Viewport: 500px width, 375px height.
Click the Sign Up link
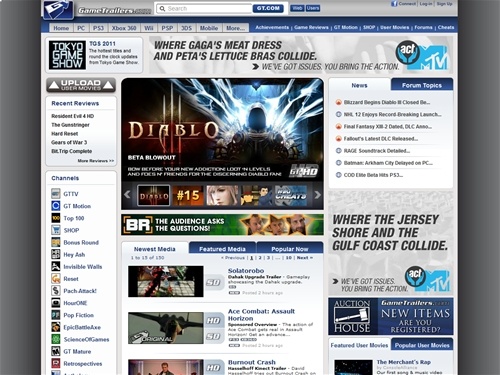pos(444,4)
